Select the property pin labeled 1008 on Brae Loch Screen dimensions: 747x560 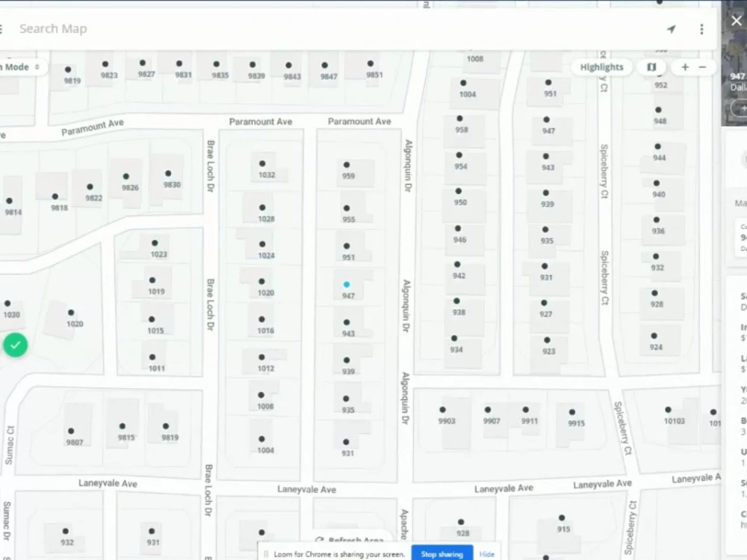pyautogui.click(x=261, y=395)
